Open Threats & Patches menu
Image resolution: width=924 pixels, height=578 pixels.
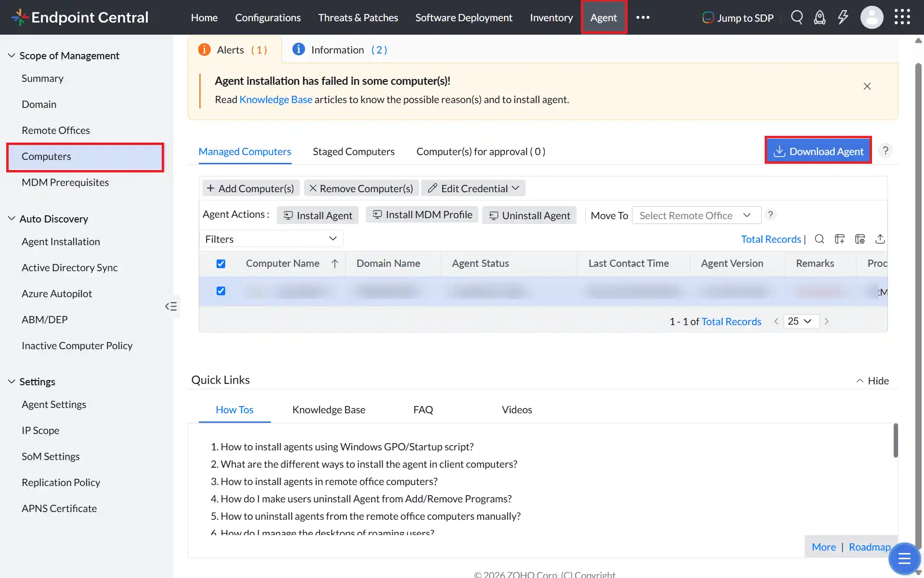coord(358,17)
